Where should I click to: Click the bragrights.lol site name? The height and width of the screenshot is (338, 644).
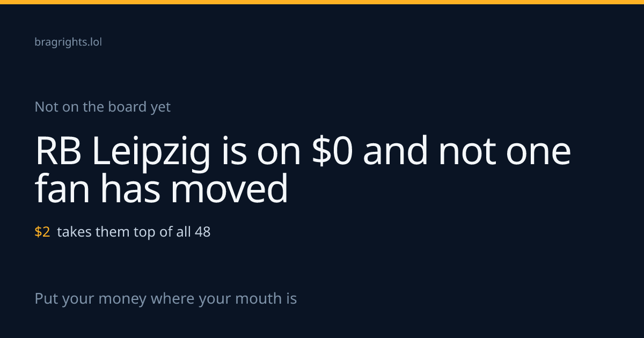(68, 42)
